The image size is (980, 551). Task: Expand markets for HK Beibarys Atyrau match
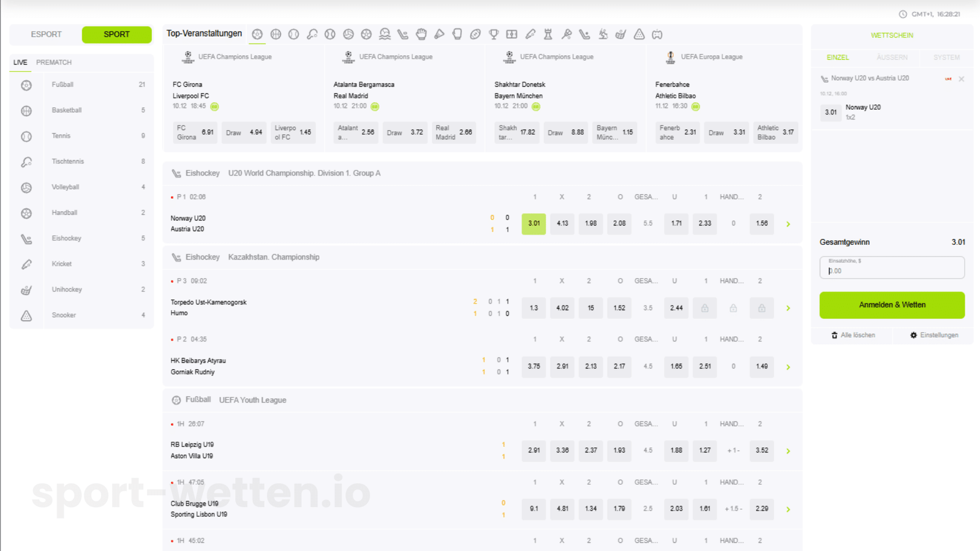click(788, 367)
